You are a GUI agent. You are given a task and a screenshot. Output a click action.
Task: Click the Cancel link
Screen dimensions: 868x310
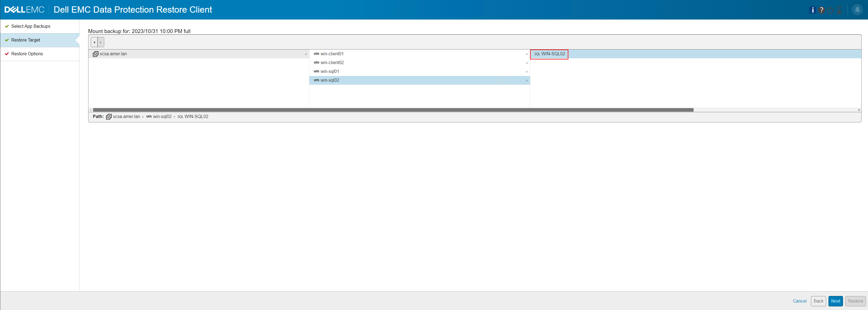(x=799, y=301)
